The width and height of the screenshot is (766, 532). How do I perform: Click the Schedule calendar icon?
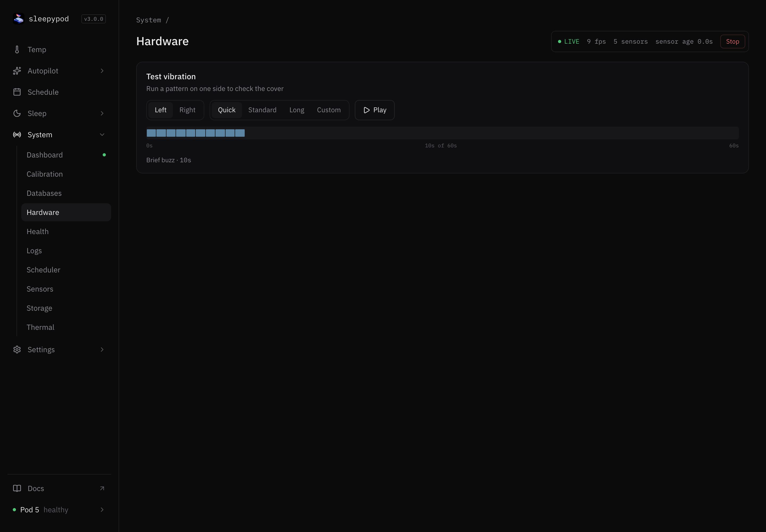(17, 92)
